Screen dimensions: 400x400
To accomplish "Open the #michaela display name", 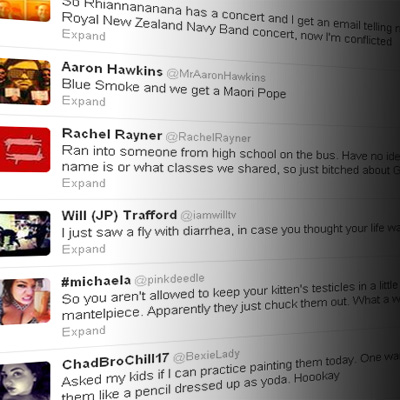I will [x=96, y=282].
